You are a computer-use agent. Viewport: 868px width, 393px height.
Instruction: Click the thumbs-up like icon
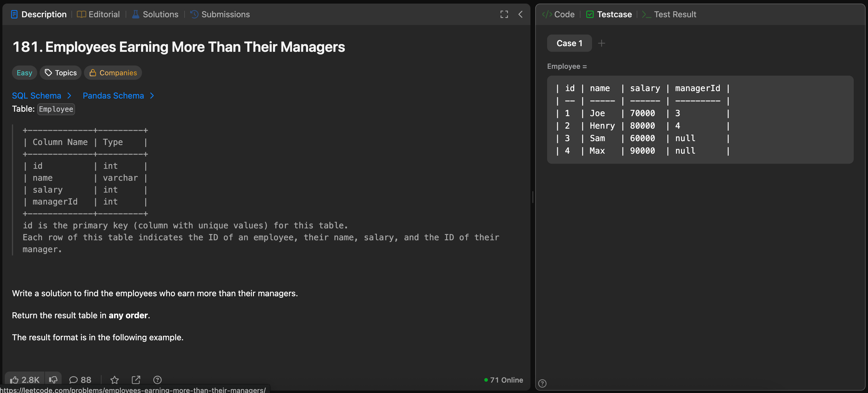tap(14, 380)
